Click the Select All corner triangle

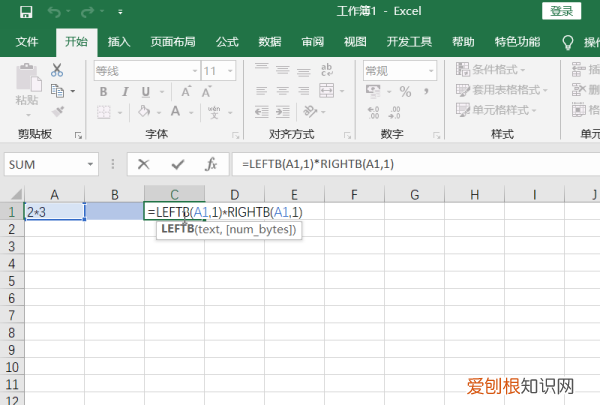[16, 194]
